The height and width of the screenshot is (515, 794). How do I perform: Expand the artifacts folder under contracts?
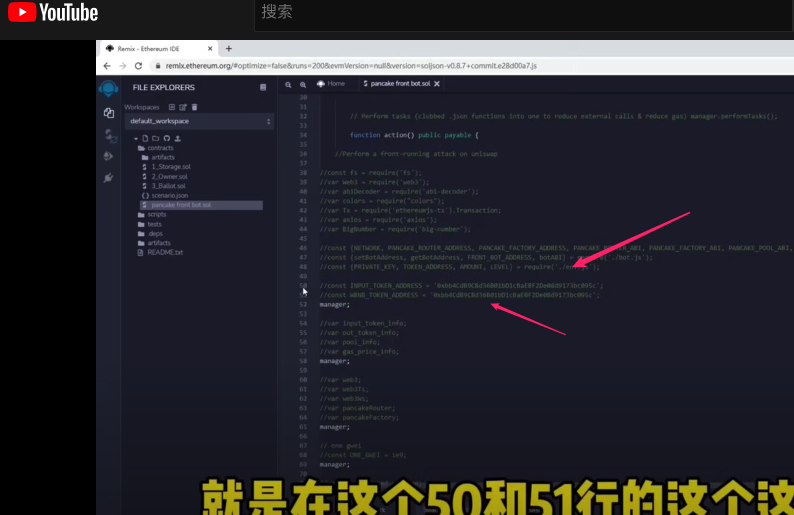click(x=158, y=157)
